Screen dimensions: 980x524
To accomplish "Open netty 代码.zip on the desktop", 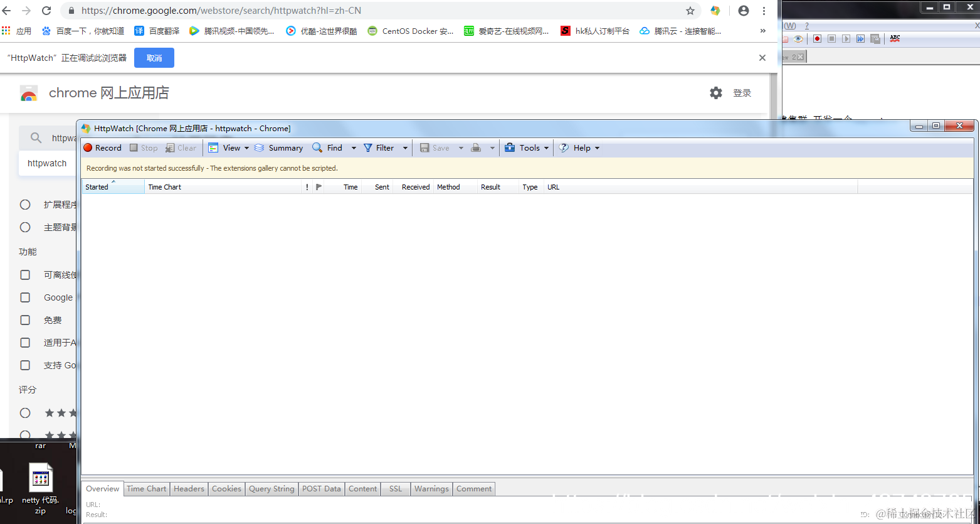I will click(x=41, y=489).
